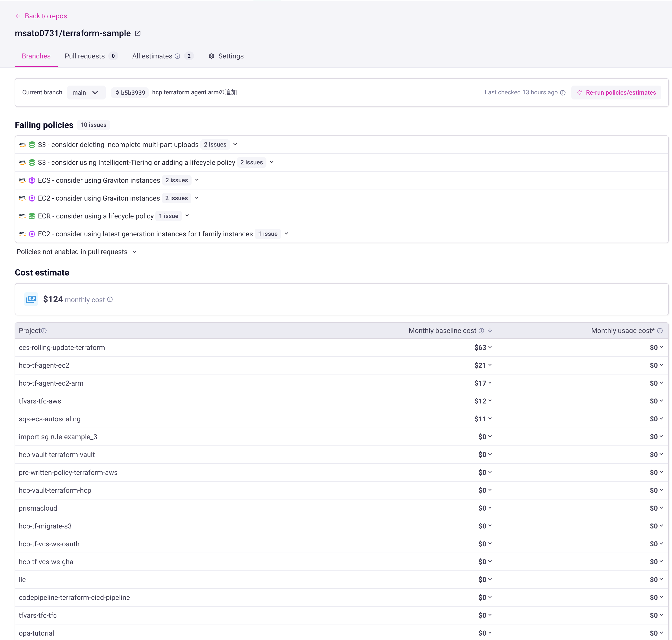Select iic project name
This screenshot has width=672, height=640.
point(22,580)
